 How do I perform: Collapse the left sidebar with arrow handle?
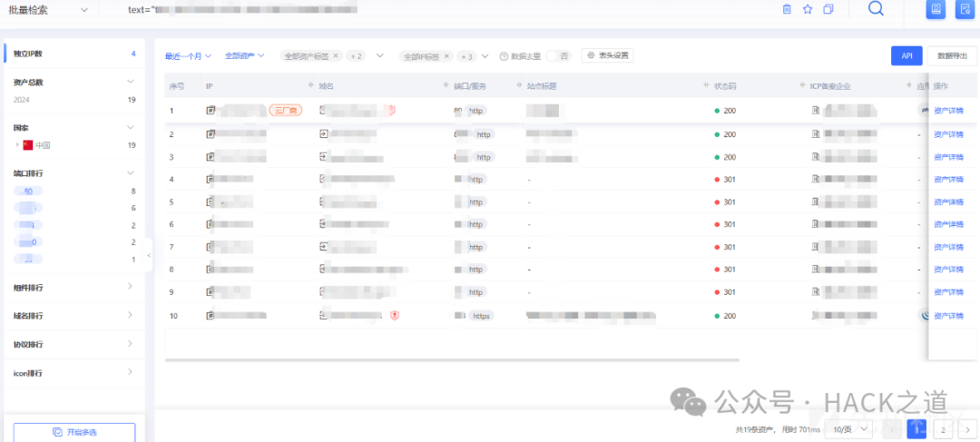coord(149,255)
